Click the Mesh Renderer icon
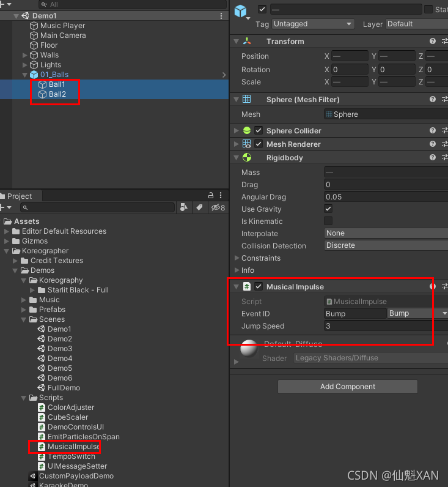The width and height of the screenshot is (448, 487). (247, 144)
